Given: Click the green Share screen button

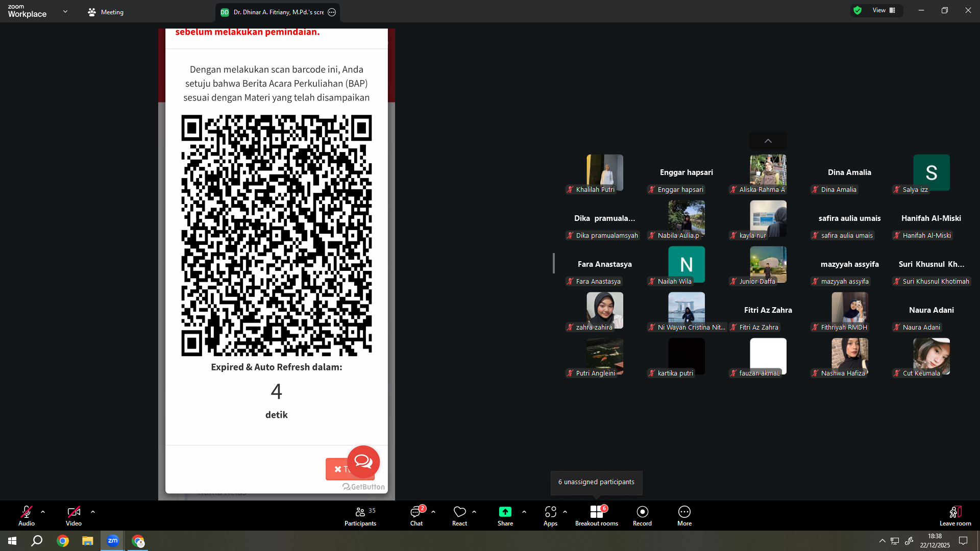Looking at the screenshot, I should click(505, 515).
